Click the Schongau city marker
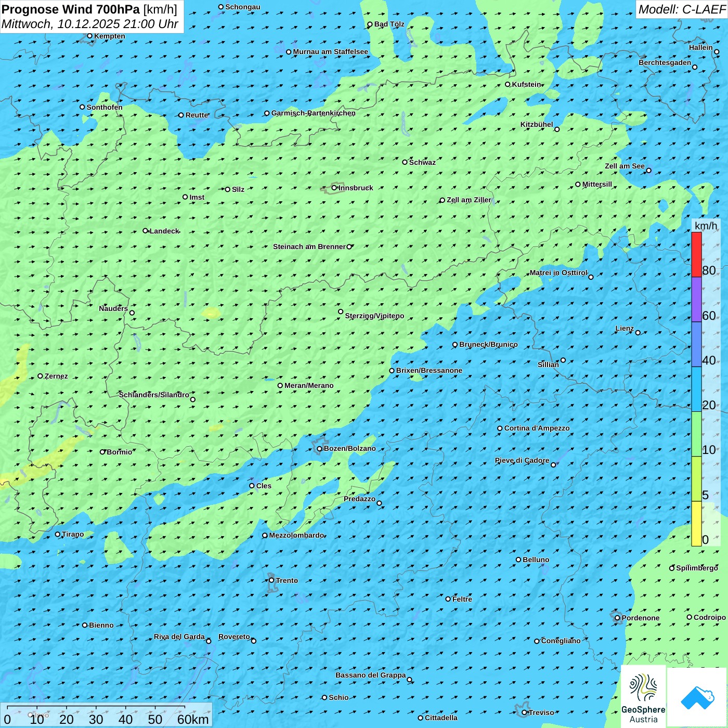The height and width of the screenshot is (728, 728). 221,7
